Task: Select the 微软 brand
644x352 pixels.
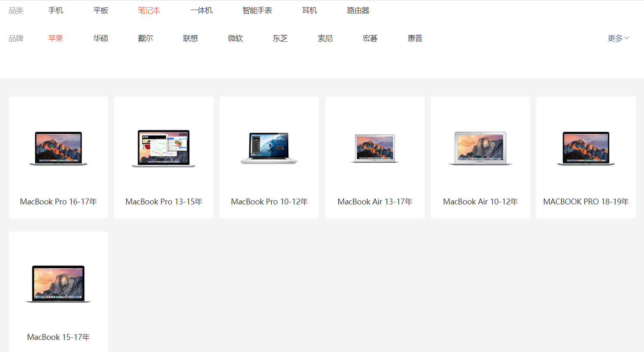Action: point(235,38)
